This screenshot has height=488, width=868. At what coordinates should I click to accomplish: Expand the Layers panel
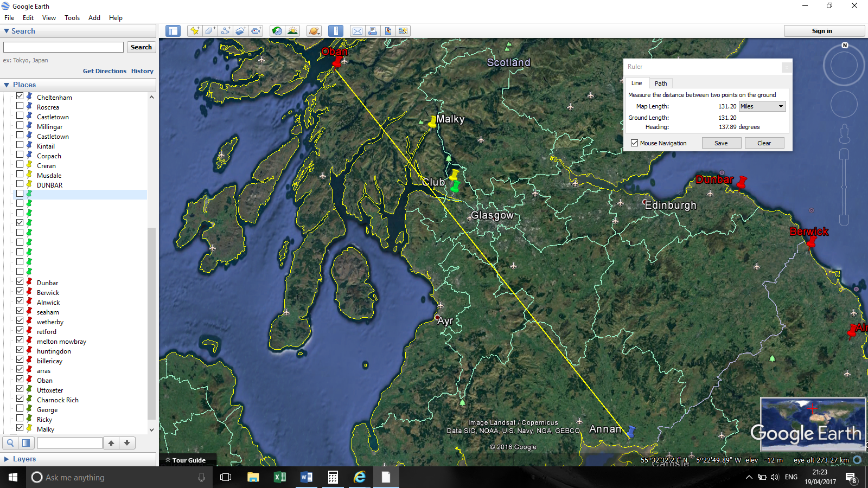click(7, 459)
